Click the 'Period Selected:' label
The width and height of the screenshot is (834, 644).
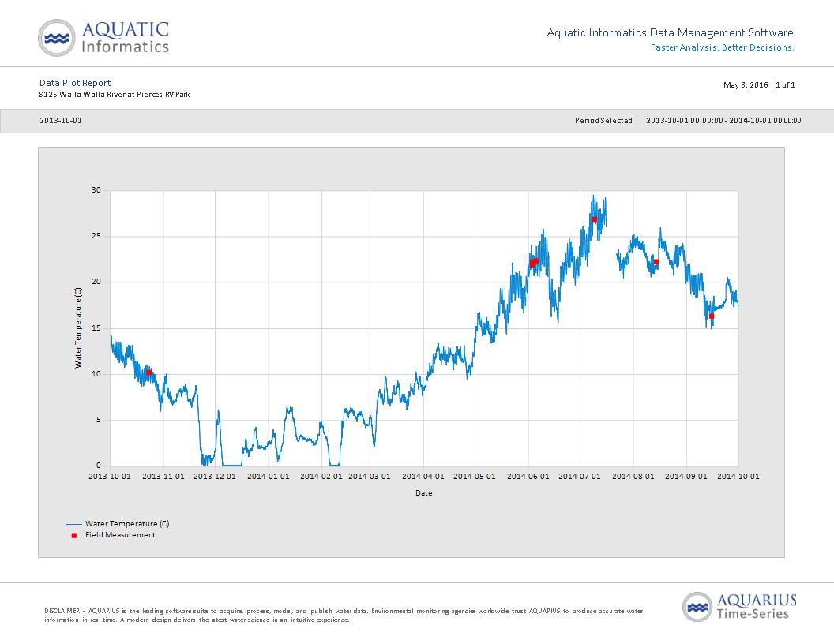[x=604, y=121]
